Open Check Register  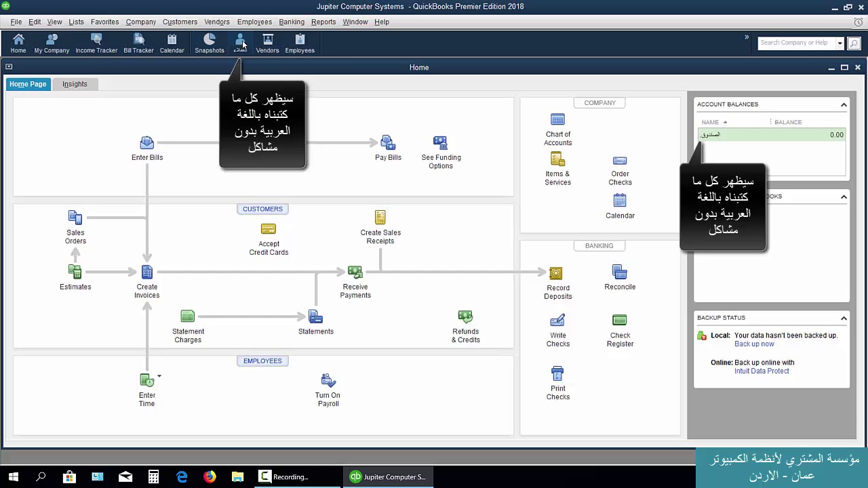(620, 330)
